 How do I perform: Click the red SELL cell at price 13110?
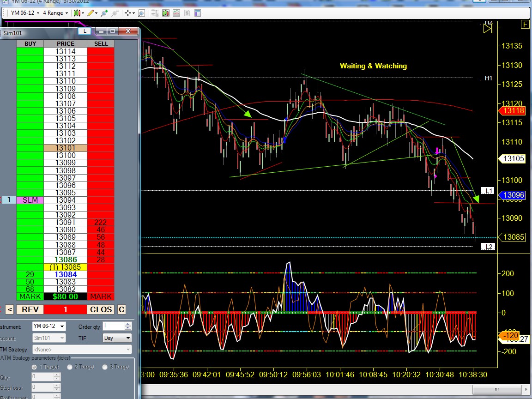(101, 81)
